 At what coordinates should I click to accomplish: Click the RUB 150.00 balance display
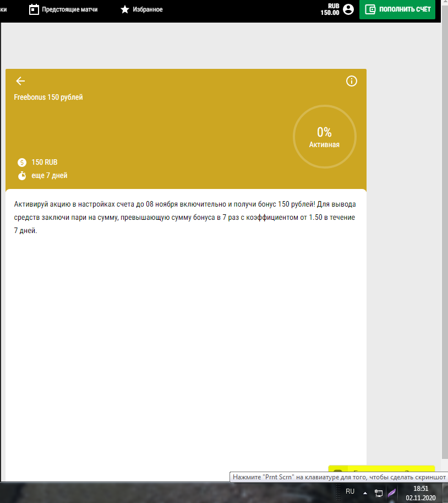[330, 9]
